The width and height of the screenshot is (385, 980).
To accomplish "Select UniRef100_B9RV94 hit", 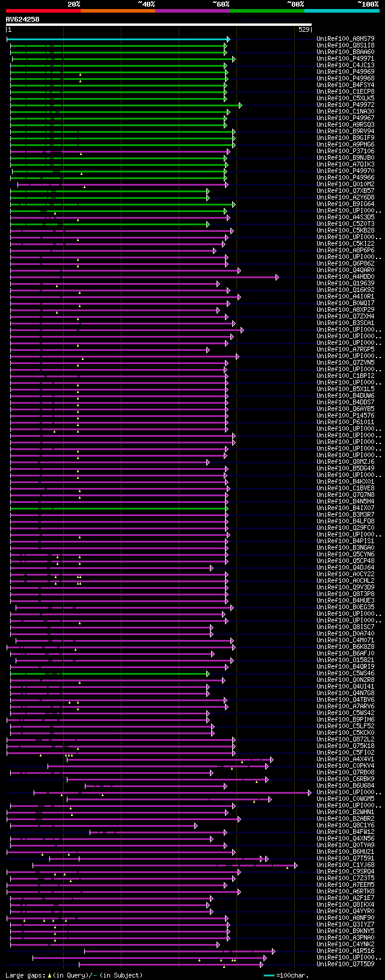I will [x=345, y=132].
